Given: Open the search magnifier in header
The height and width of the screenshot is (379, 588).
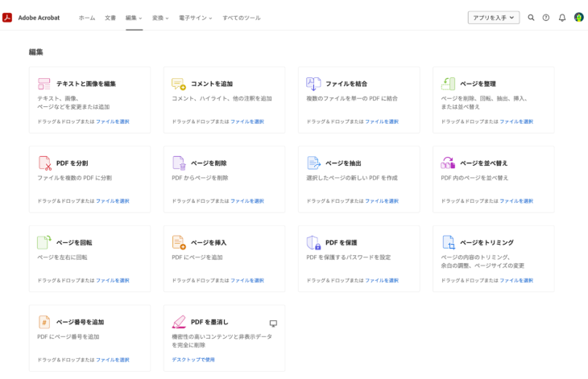Looking at the screenshot, I should [531, 18].
